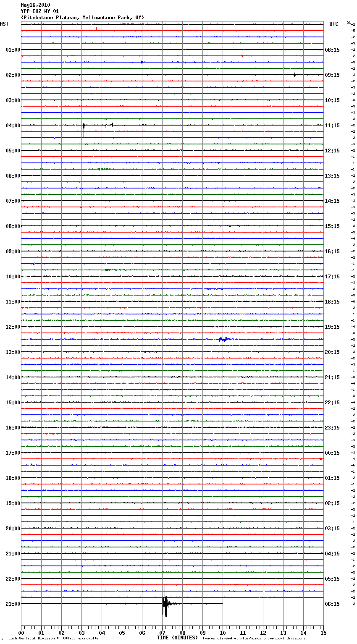
Task: Click the 11:15 UTC time label
Action: (x=332, y=126)
